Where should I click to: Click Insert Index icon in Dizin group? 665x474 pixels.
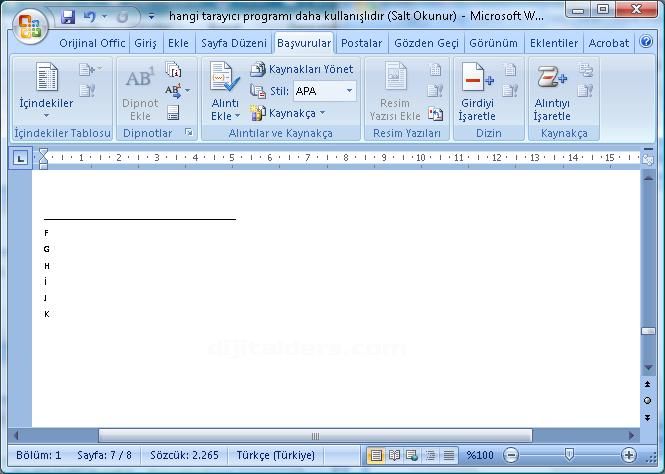pyautogui.click(x=510, y=70)
